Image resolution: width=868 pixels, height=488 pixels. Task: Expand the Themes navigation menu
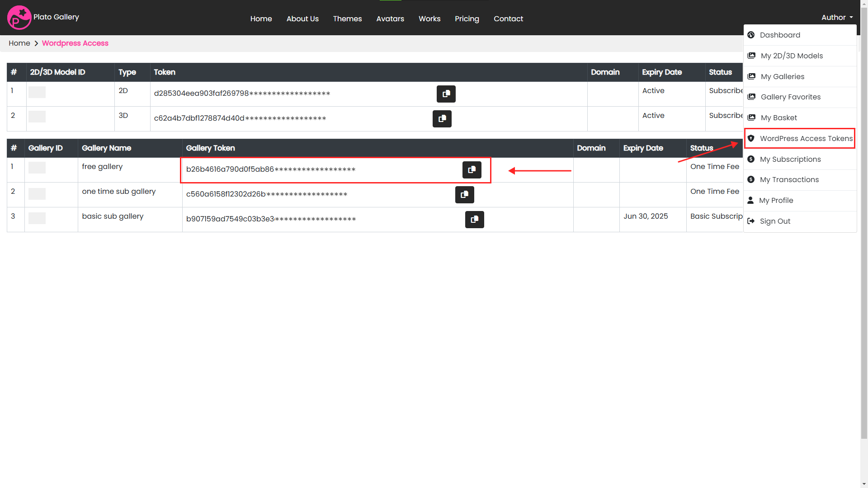(x=348, y=18)
